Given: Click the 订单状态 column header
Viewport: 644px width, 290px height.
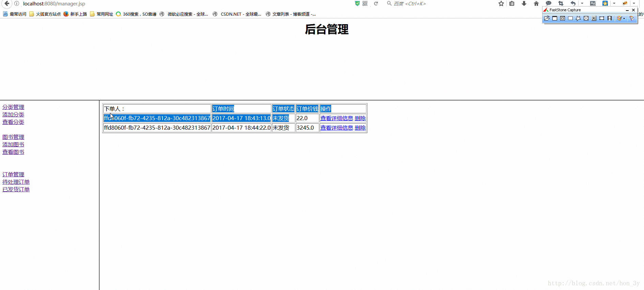Looking at the screenshot, I should click(x=283, y=109).
